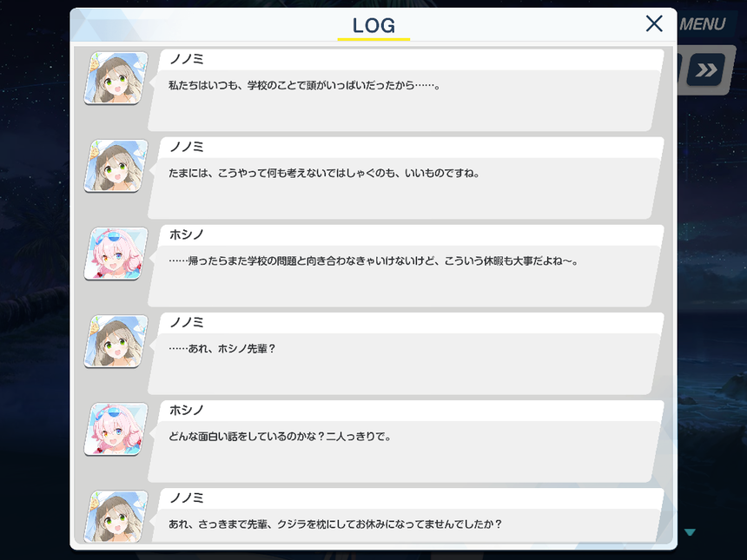Click Nonomi's avatar beside 私たちはいつも line
Screen dimensions: 747x560
point(116,78)
